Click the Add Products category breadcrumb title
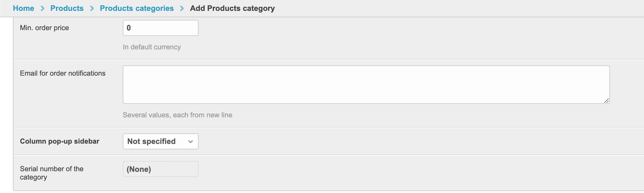644x193 pixels. [x=232, y=8]
